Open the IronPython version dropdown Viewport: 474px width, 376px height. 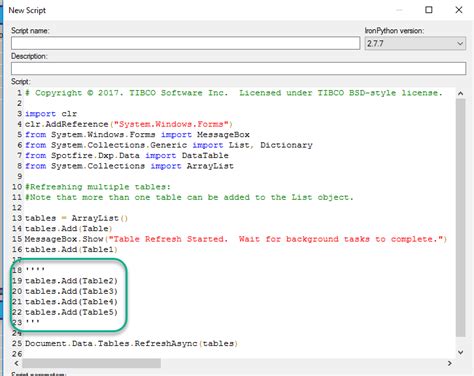(415, 43)
